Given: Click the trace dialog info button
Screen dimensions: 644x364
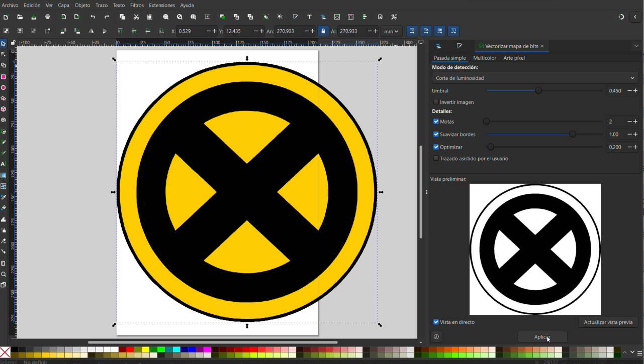Looking at the screenshot, I should (436, 337).
